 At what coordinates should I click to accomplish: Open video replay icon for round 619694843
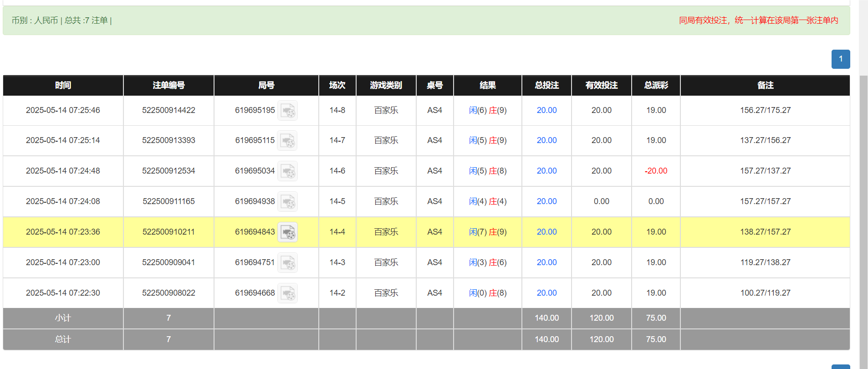pos(288,232)
